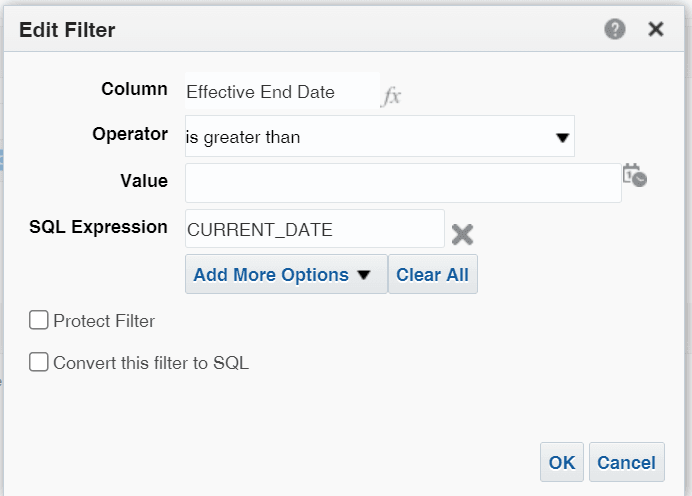Click the arrow beside Add More Options
692x496 pixels.
click(364, 275)
